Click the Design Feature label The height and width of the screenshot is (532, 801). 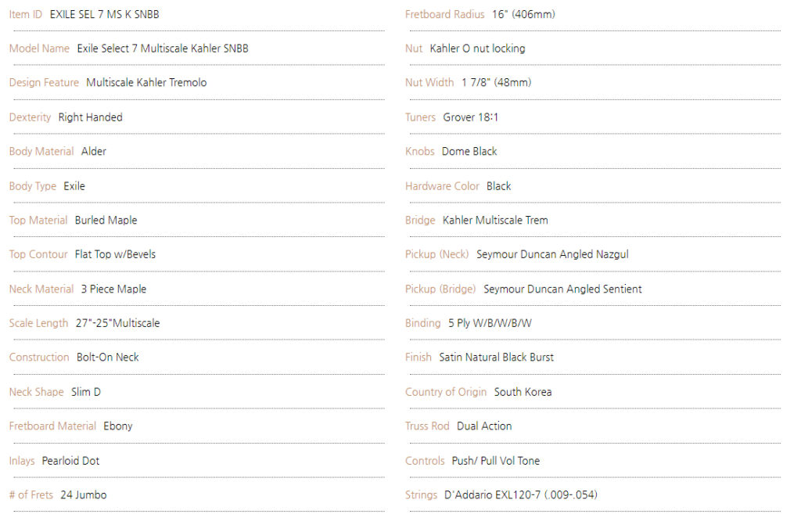tap(44, 83)
